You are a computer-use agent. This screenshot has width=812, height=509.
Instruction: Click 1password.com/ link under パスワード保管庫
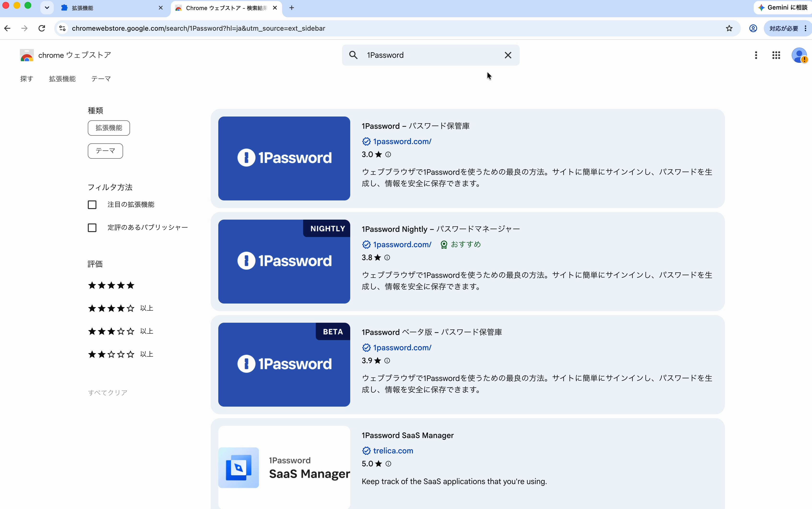click(x=402, y=142)
